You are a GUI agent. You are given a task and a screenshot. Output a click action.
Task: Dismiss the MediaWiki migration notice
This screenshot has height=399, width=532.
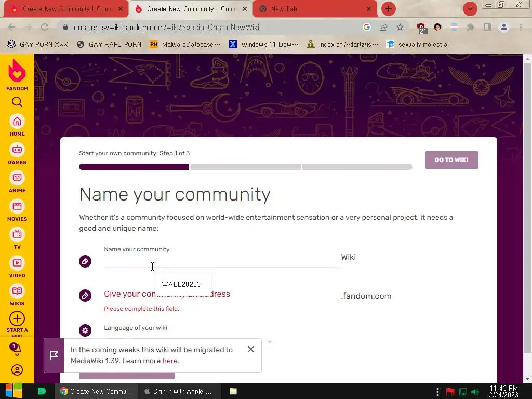251,349
